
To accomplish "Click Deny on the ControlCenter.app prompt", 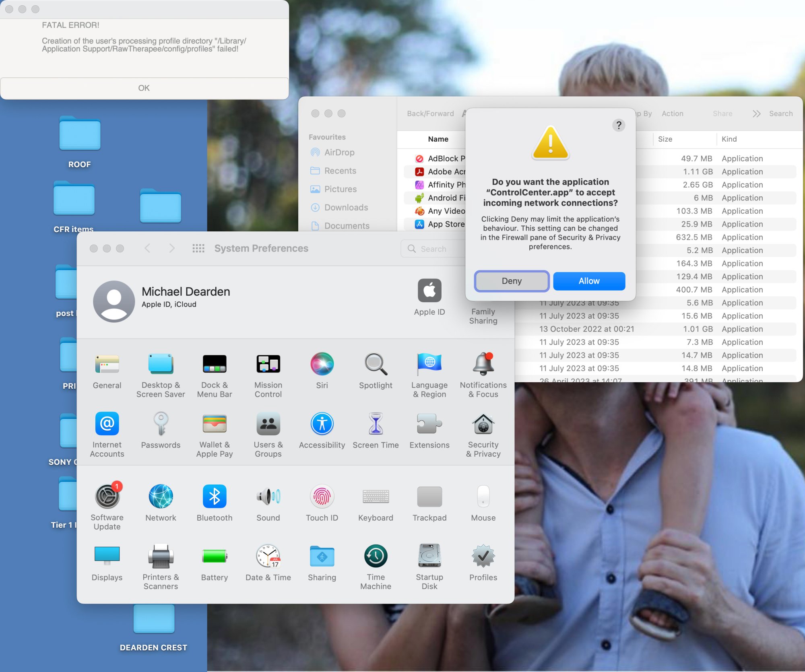I will pyautogui.click(x=512, y=281).
